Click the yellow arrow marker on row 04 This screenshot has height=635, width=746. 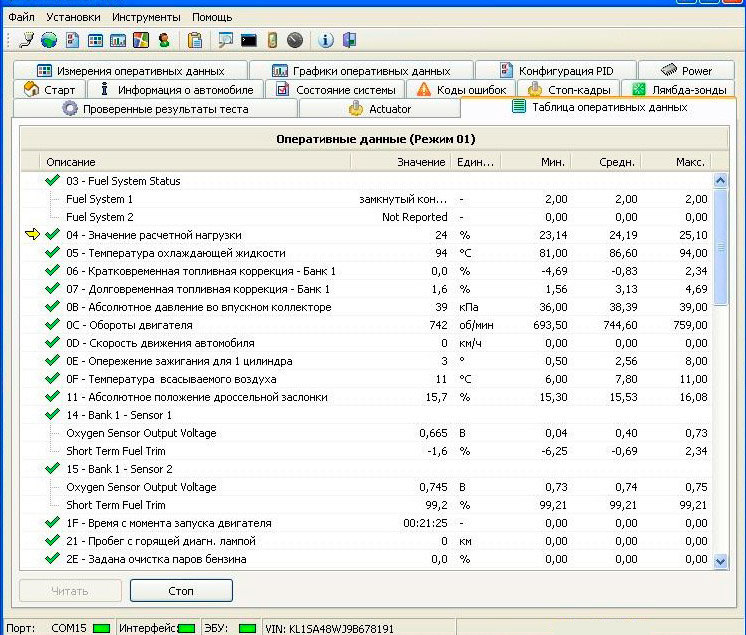click(32, 234)
